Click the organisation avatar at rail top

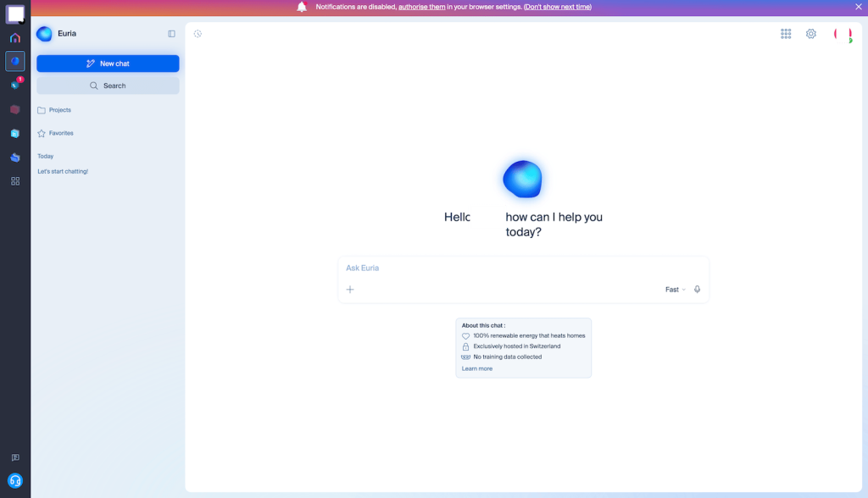15,14
